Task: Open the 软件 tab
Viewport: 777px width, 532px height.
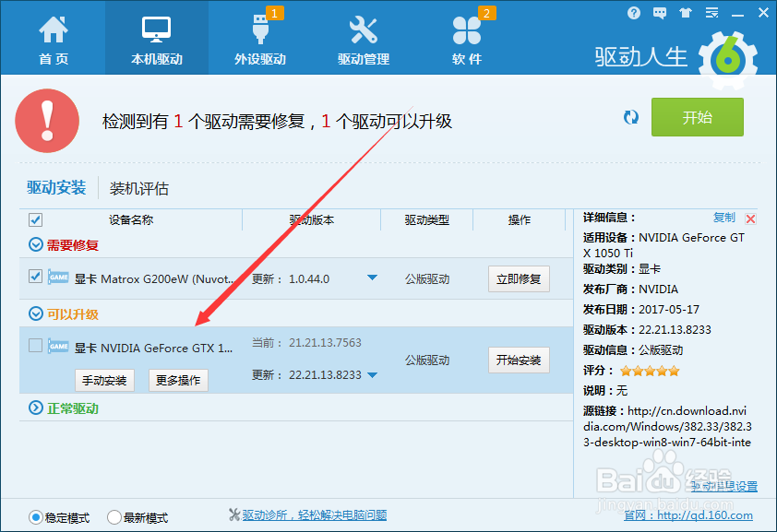Action: pyautogui.click(x=467, y=40)
